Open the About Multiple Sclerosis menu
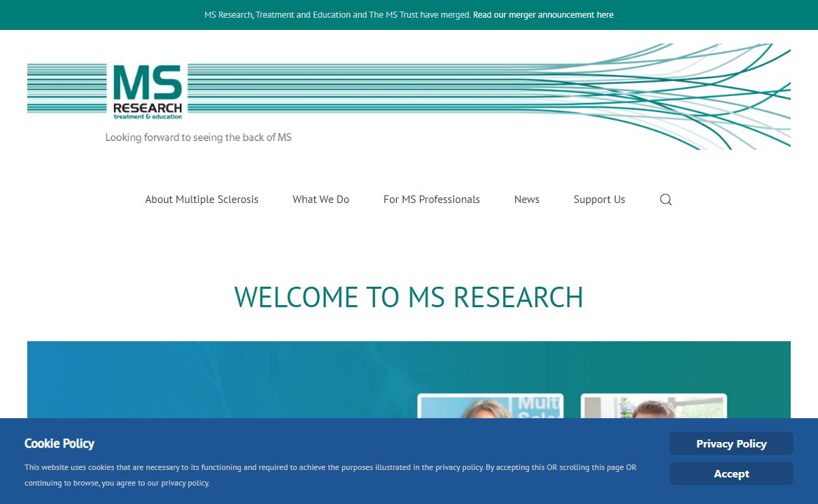Viewport: 818px width, 504px height. coord(202,200)
